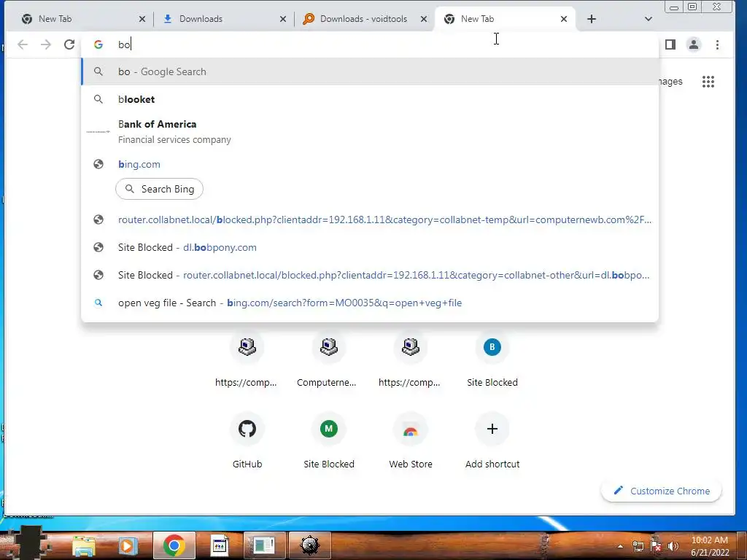
Task: Open router.collabnet.local blocked.php collabnet-temp suggestion
Action: coord(370,220)
